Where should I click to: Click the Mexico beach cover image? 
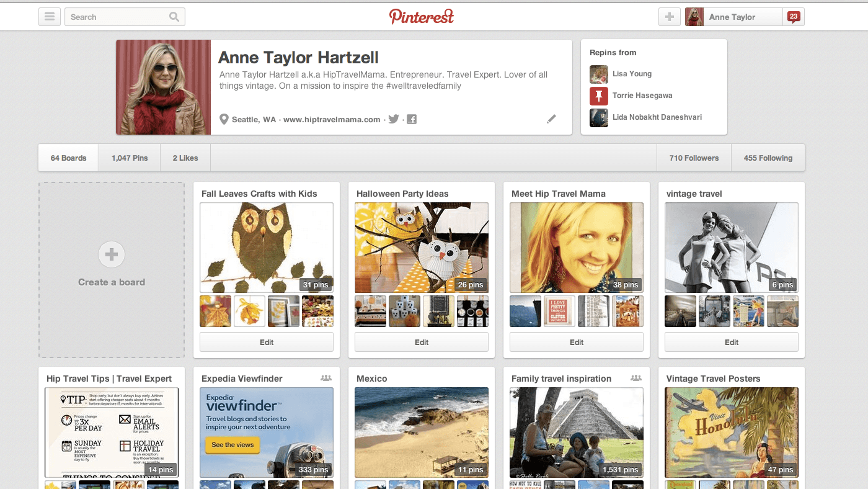pyautogui.click(x=422, y=433)
